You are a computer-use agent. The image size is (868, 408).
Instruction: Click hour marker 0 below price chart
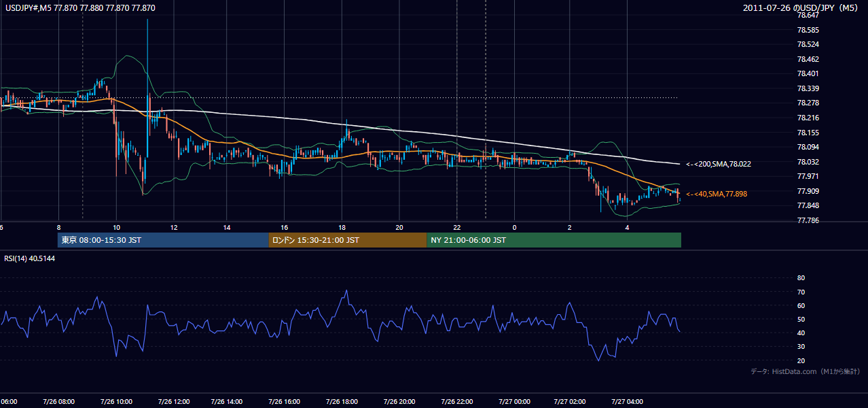[x=514, y=227]
